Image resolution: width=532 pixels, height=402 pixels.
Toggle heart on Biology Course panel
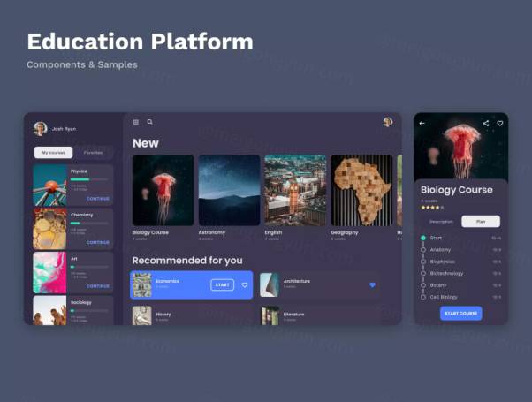pyautogui.click(x=499, y=124)
